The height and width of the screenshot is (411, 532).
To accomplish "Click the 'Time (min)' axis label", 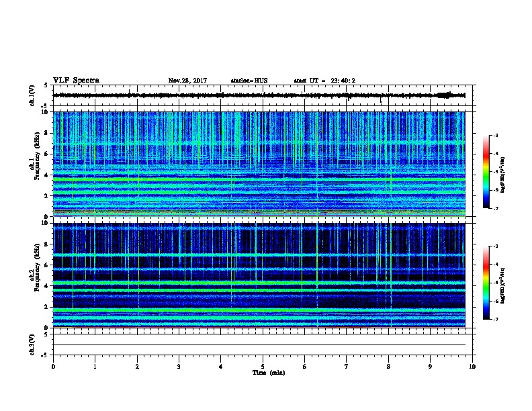I will [269, 373].
